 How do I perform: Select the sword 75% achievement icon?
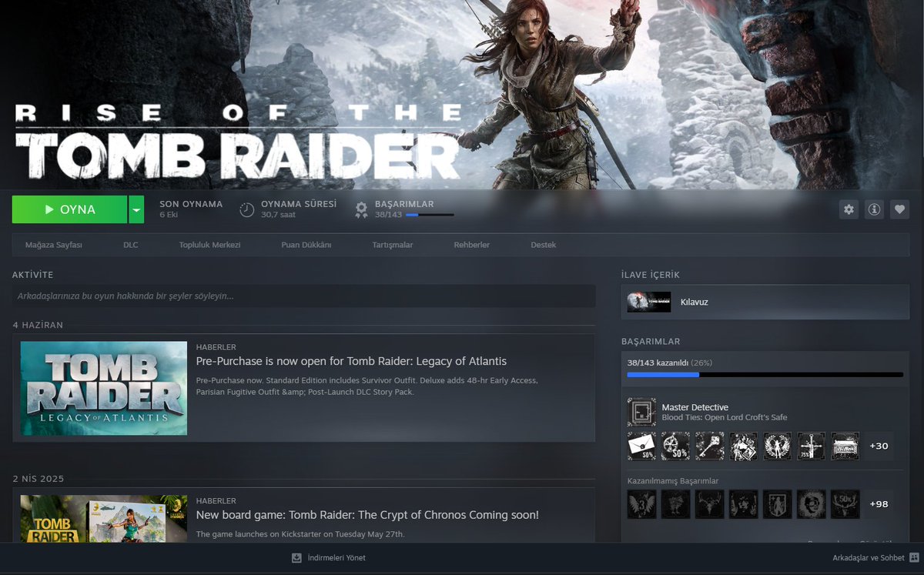point(812,446)
